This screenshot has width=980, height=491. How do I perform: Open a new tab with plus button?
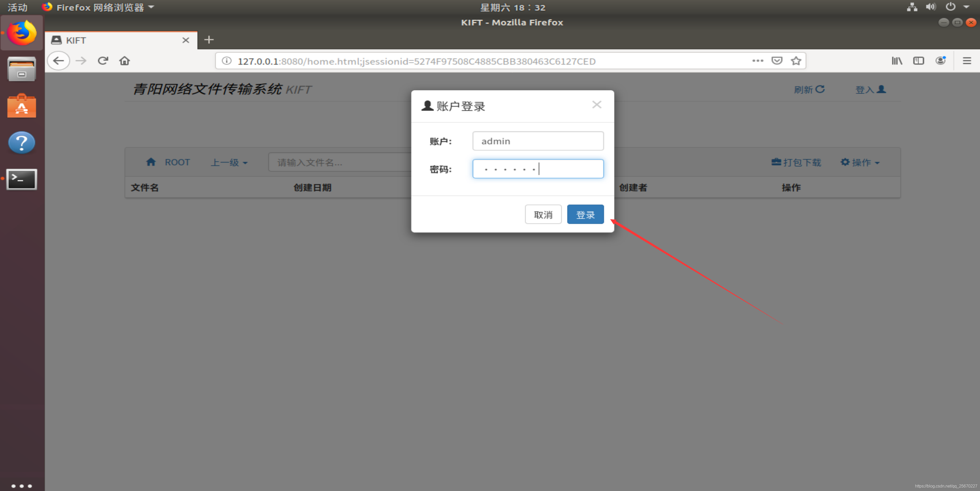pyautogui.click(x=209, y=40)
